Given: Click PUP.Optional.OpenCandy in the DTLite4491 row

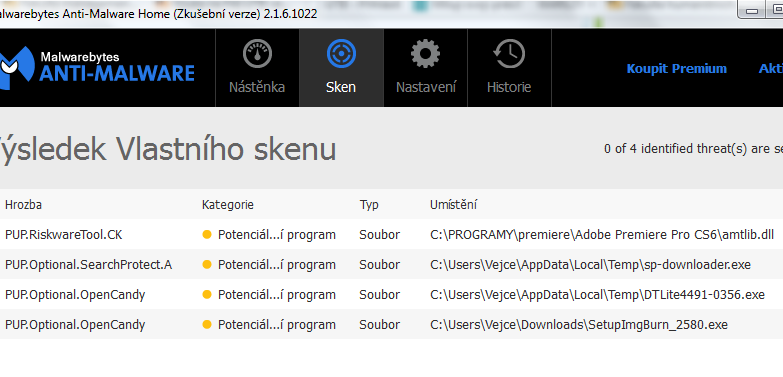Looking at the screenshot, I should (x=75, y=295).
